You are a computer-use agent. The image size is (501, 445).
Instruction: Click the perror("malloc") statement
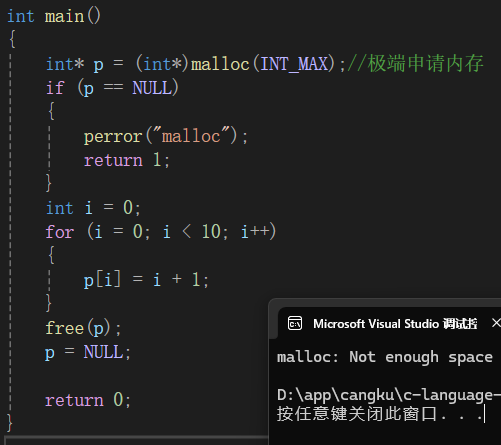pyautogui.click(x=166, y=136)
